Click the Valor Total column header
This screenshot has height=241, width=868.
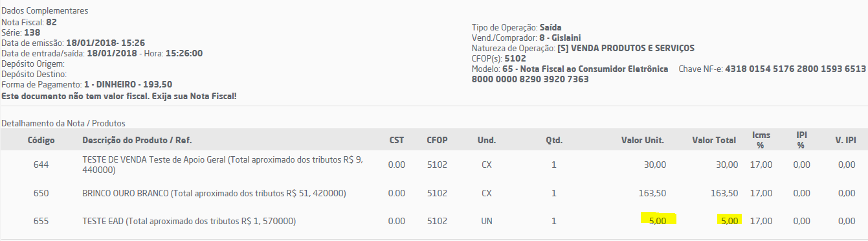[715, 140]
